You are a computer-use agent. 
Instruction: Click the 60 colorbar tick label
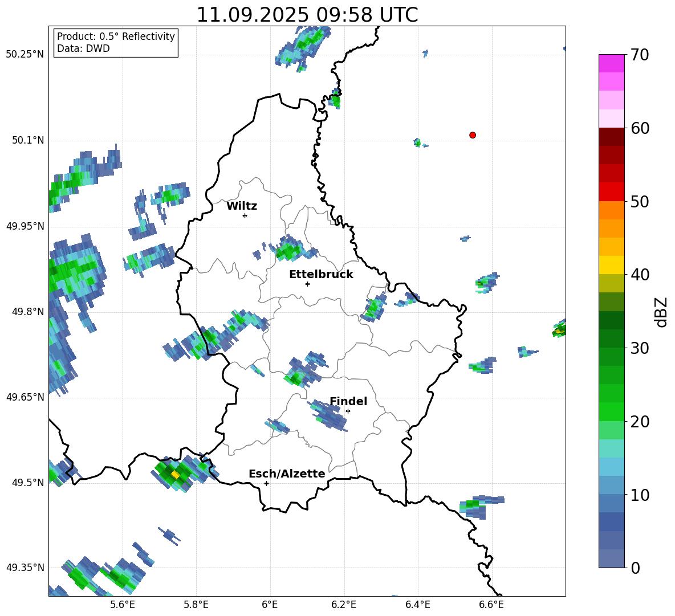pyautogui.click(x=640, y=128)
